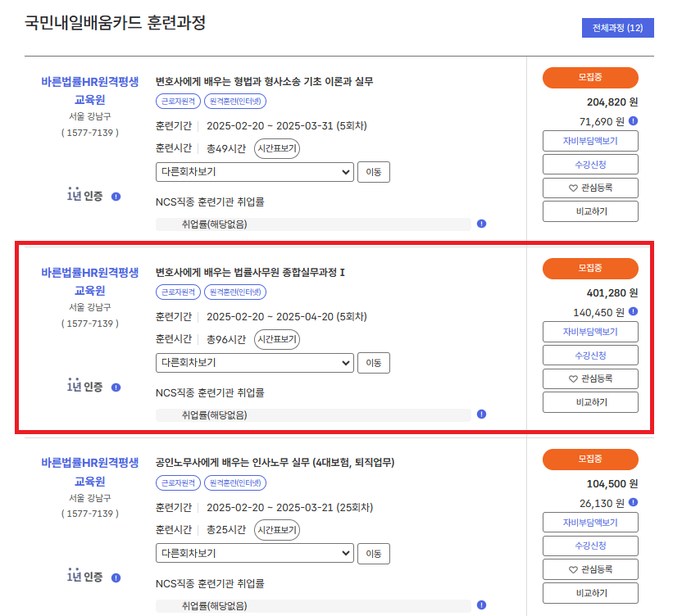Toggle 관심등록 heart for 법률사무원 종합실무과정 course
Viewport: 682px width, 616px height.
[x=590, y=378]
